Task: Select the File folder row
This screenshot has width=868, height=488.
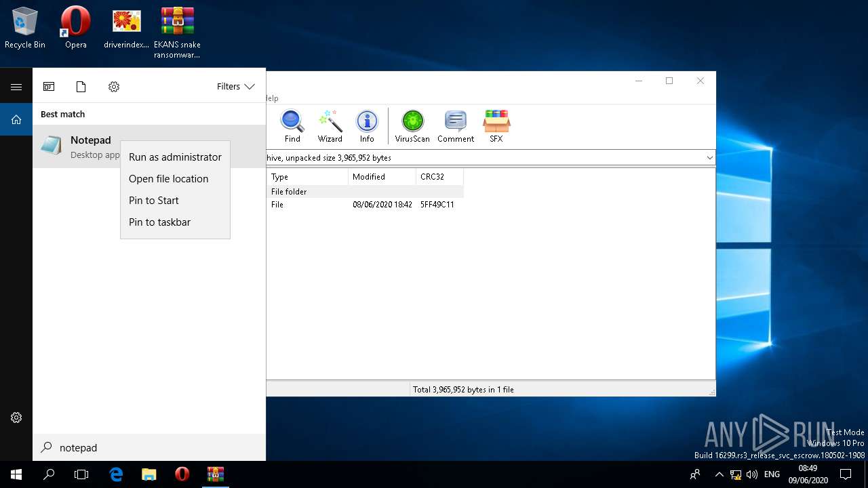Action: pos(365,192)
